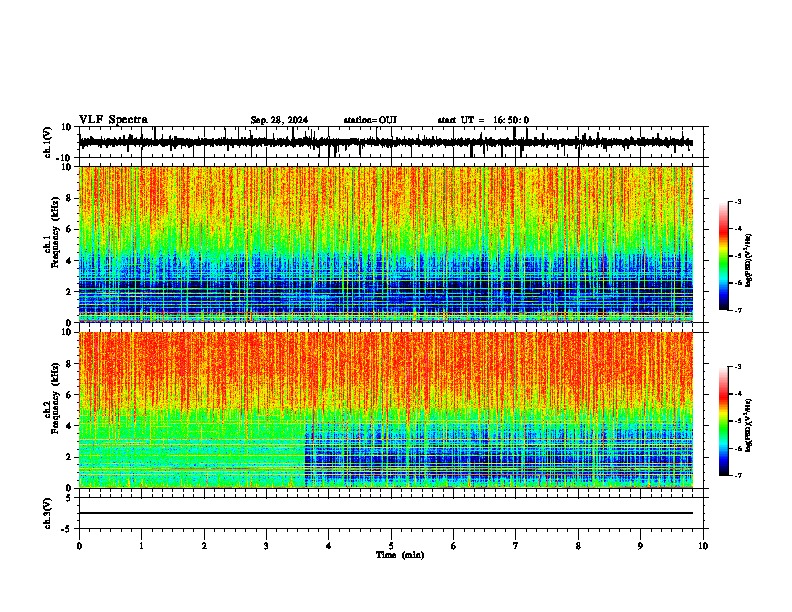Click the ch.1 spectrogram panel
Screen dimensions: 792x612
point(386,244)
